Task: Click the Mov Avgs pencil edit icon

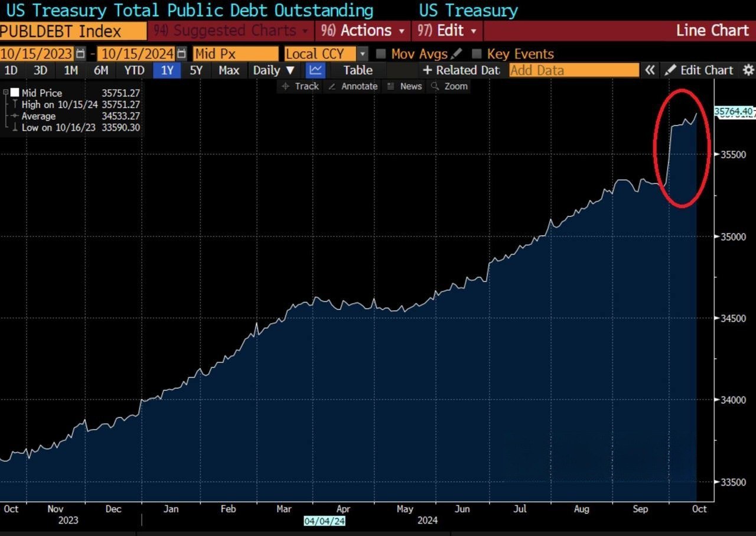Action: tap(456, 54)
